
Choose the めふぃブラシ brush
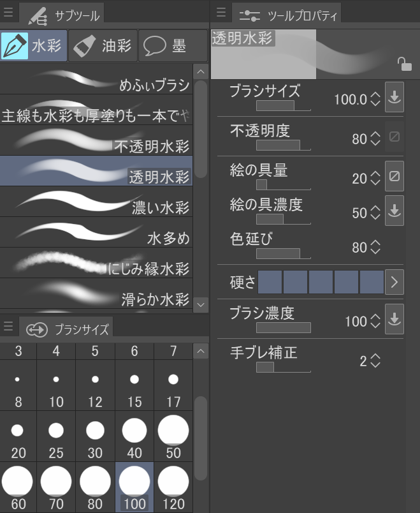pyautogui.click(x=96, y=80)
